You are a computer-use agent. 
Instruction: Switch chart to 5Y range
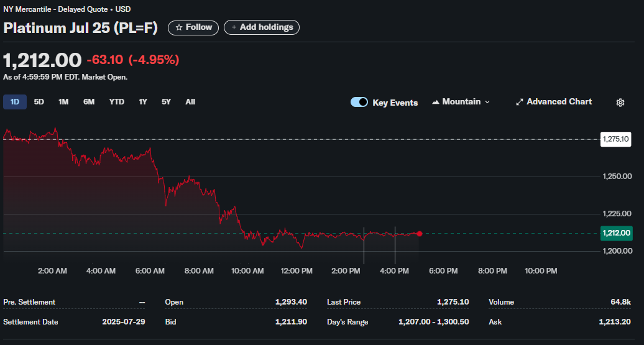[x=166, y=102]
